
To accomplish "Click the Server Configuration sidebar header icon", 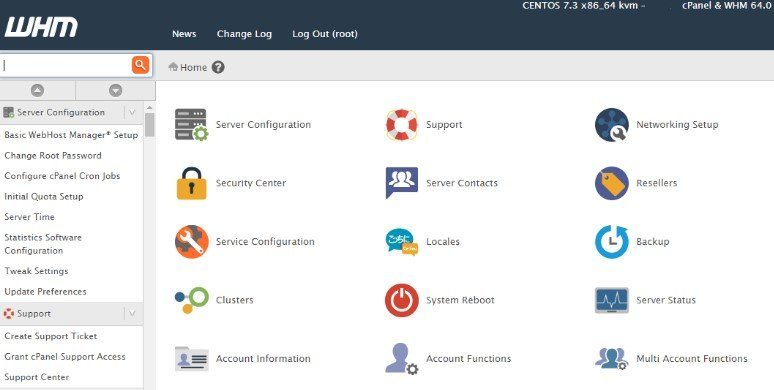I will 8,113.
